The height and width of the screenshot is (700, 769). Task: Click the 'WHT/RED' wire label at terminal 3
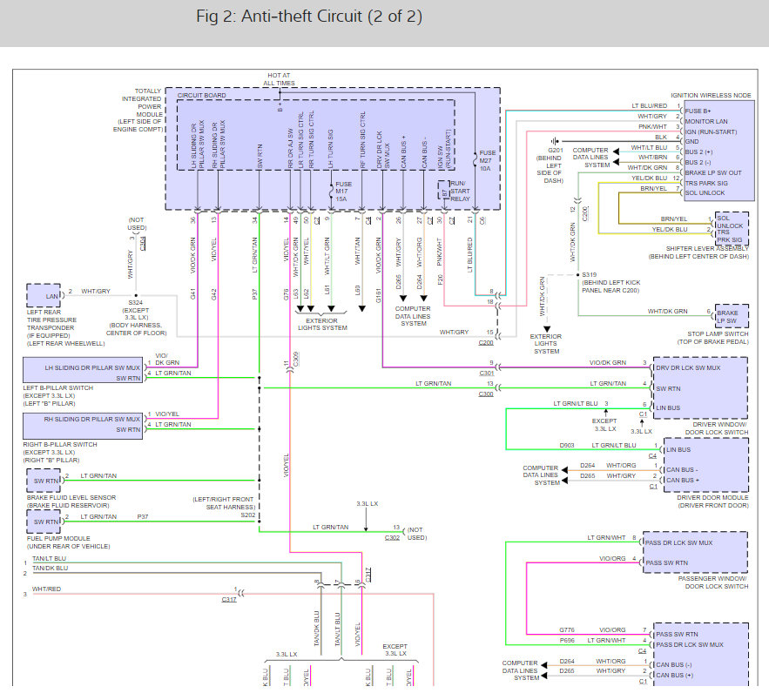(46, 589)
